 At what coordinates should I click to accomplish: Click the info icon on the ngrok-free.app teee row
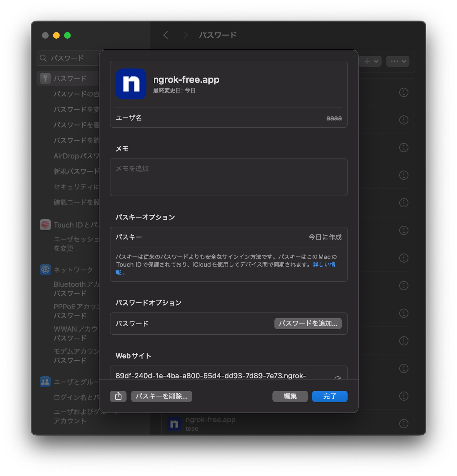pyautogui.click(x=403, y=423)
